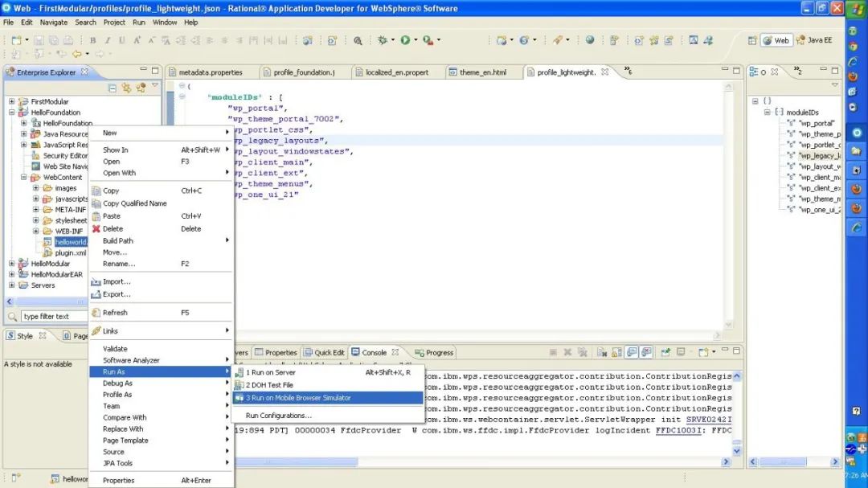Select Run on Mobile Browser Simulator
This screenshot has width=868, height=488.
pos(298,398)
